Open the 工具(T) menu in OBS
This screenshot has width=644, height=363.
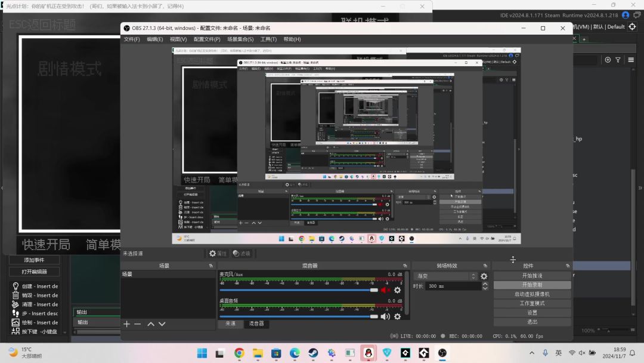pyautogui.click(x=268, y=39)
